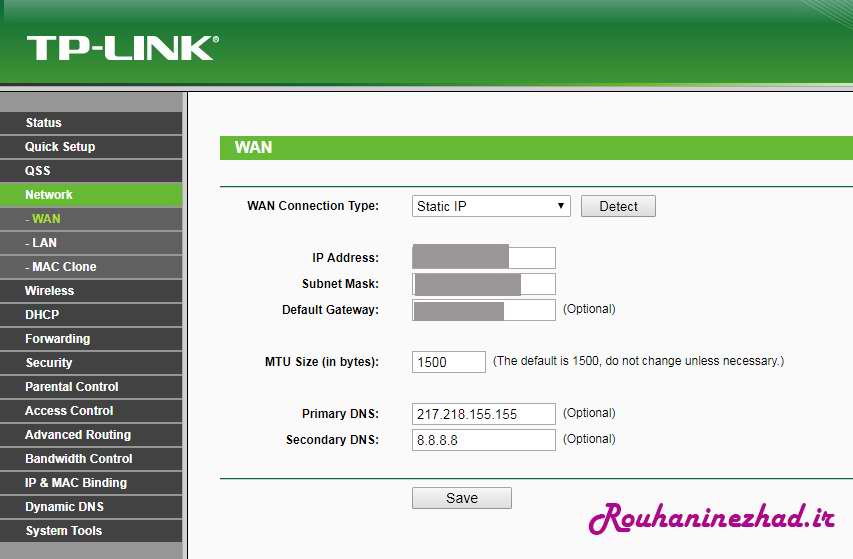
Task: Save the WAN settings
Action: (x=461, y=498)
